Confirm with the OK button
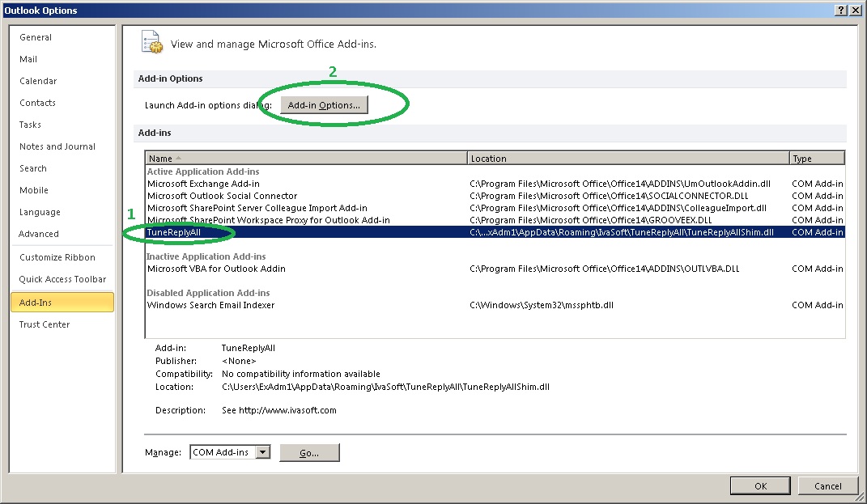 tap(760, 485)
